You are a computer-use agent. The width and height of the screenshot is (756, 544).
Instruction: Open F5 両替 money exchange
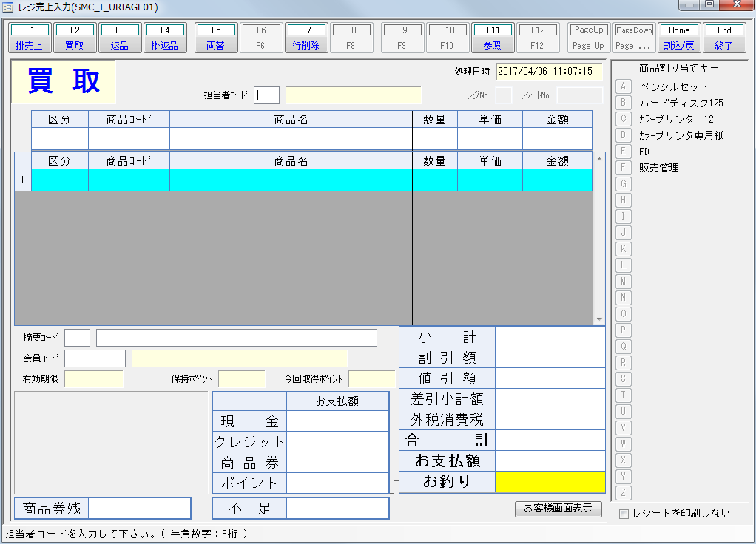(x=215, y=38)
